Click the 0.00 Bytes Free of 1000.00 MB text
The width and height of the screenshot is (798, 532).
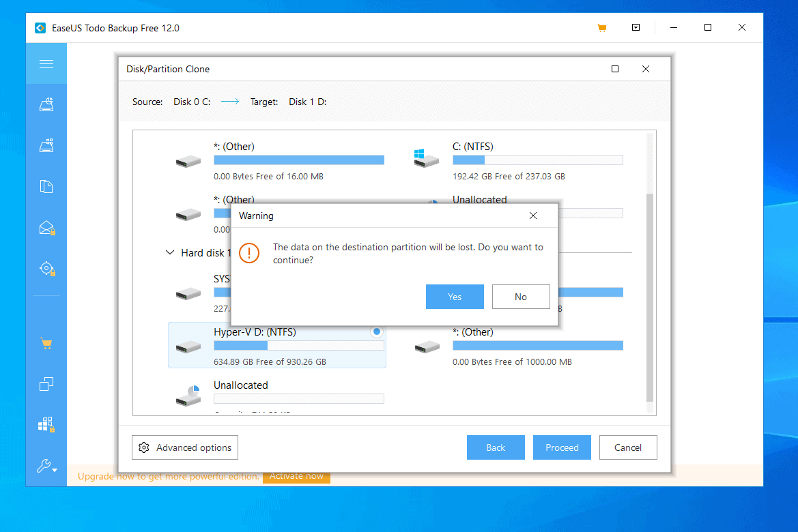tap(512, 362)
